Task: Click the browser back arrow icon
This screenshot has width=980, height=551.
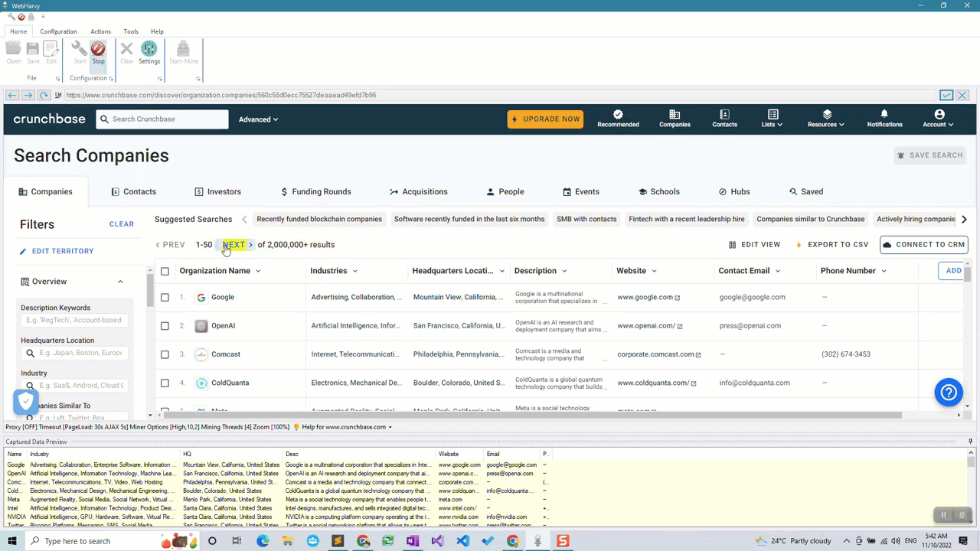Action: (12, 95)
